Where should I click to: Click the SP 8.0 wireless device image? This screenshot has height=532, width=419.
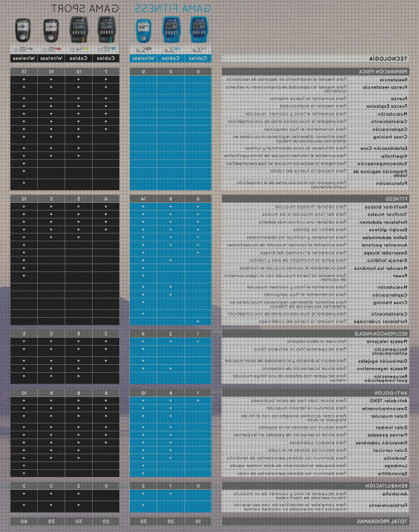coord(24,30)
